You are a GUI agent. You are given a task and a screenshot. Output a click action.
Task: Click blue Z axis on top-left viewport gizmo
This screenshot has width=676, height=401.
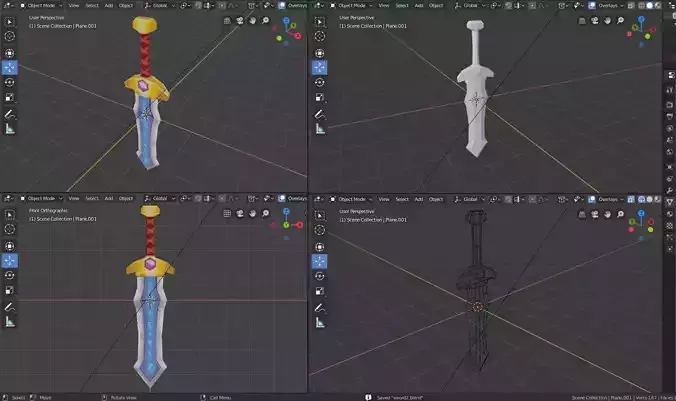(286, 20)
